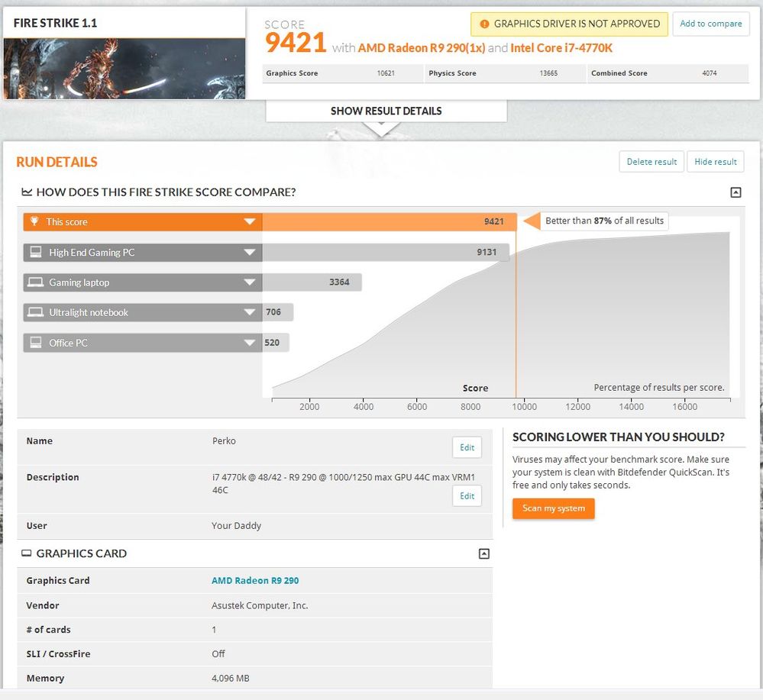
Task: Open Show Result Details panel
Action: pos(386,111)
